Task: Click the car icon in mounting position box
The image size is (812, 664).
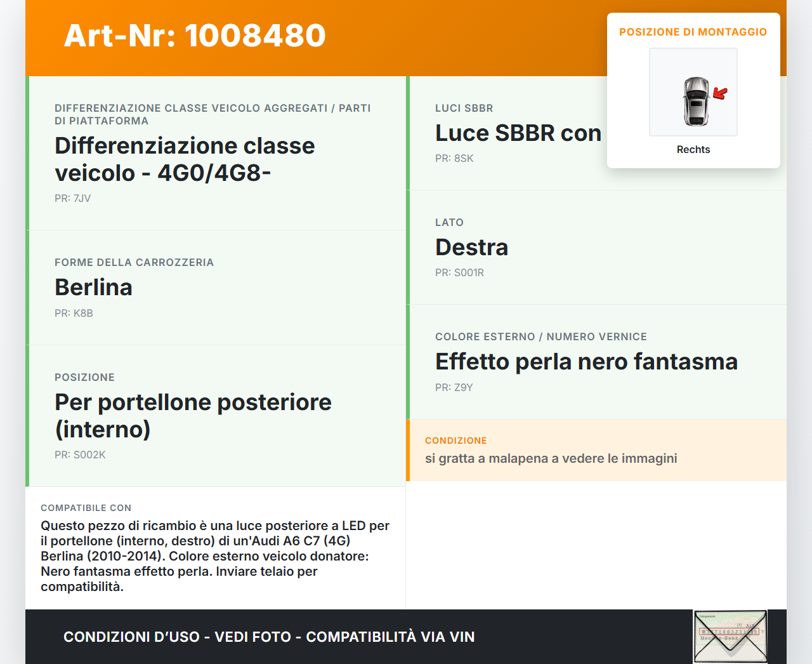Action: tap(695, 101)
